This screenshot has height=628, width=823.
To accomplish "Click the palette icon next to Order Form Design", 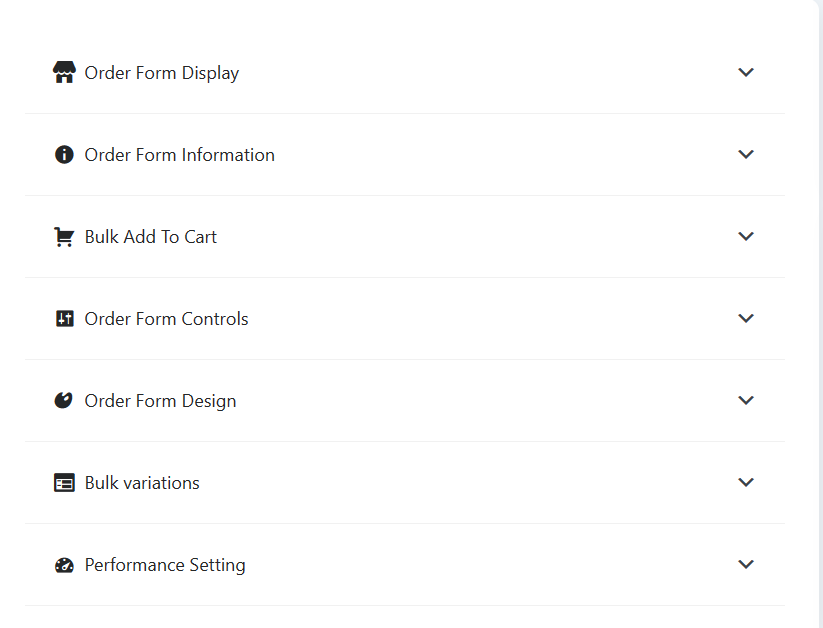I will pos(64,401).
